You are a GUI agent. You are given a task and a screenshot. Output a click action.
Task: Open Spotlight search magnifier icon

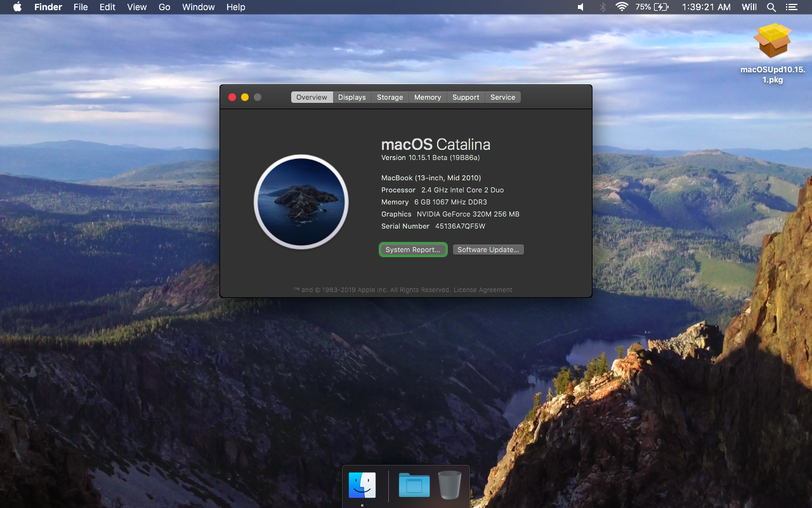771,7
